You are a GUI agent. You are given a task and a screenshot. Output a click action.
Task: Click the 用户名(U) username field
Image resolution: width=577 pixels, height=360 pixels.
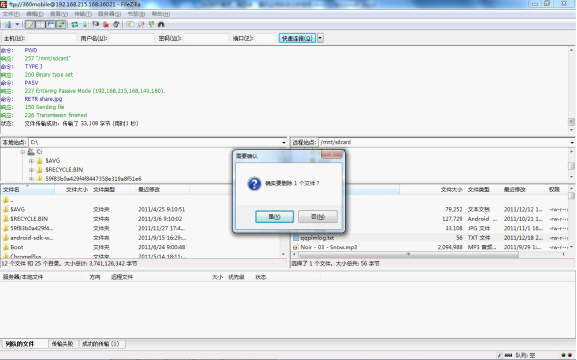[132, 38]
